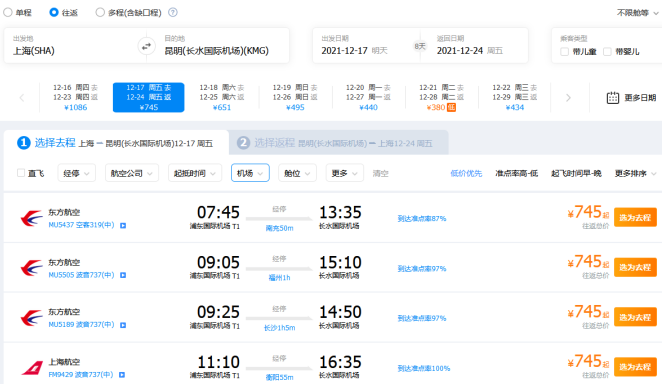The width and height of the screenshot is (664, 384).
Task: Click China Eastern logo on MU5437 row
Action: [31, 218]
